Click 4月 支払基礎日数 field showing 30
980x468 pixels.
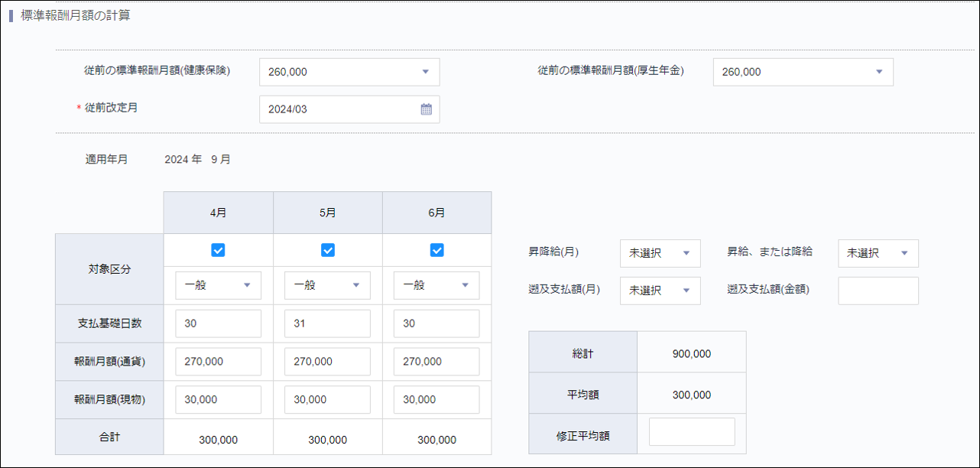click(x=218, y=323)
